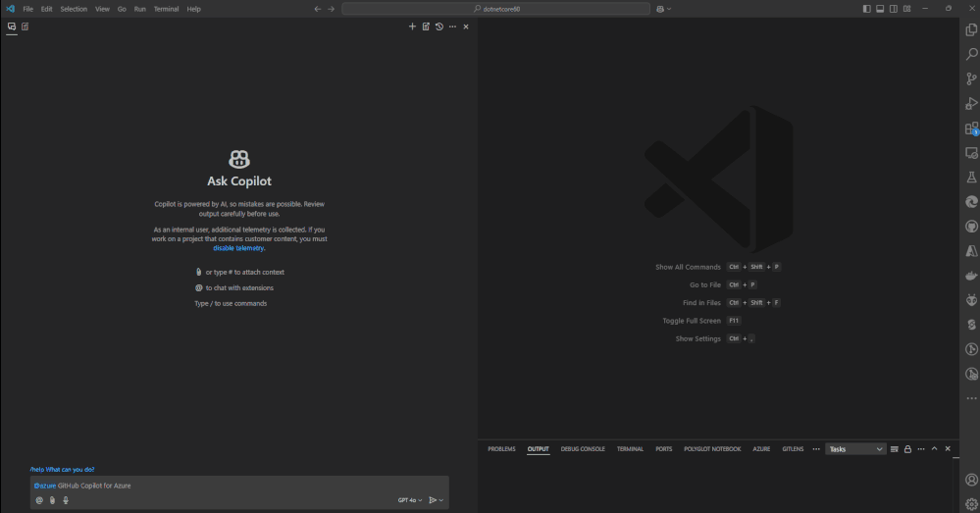Click the dotnetcore60 command center search box
Image resolution: width=980 pixels, height=513 pixels.
495,9
